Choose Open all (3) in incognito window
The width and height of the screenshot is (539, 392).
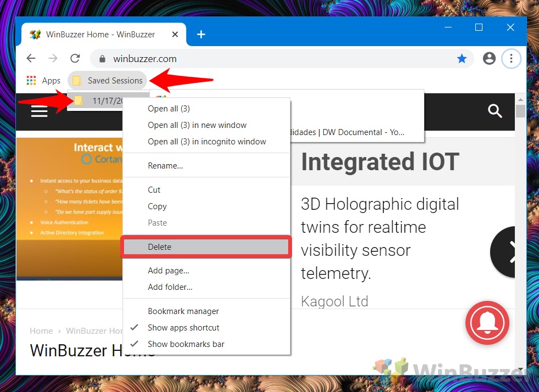[x=206, y=142]
